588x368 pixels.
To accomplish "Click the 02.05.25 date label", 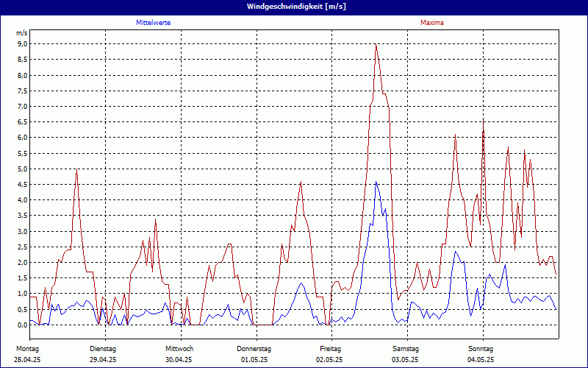I will (x=329, y=360).
